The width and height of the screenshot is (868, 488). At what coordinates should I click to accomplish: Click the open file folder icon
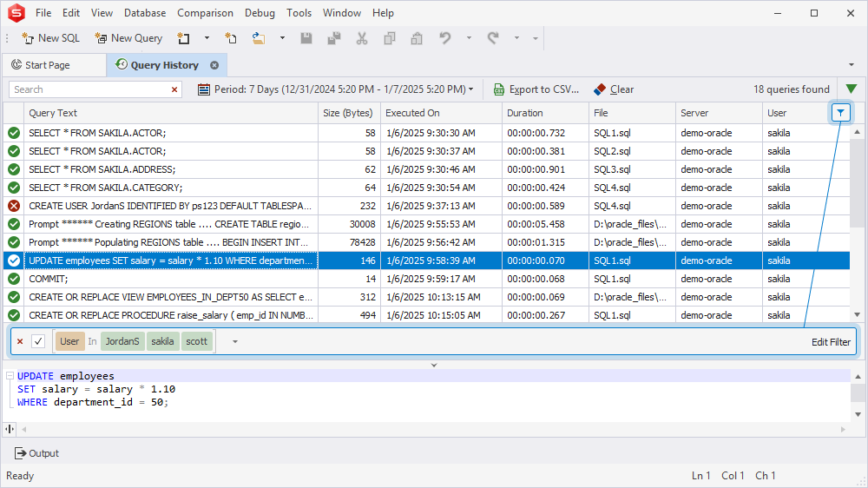coord(259,38)
